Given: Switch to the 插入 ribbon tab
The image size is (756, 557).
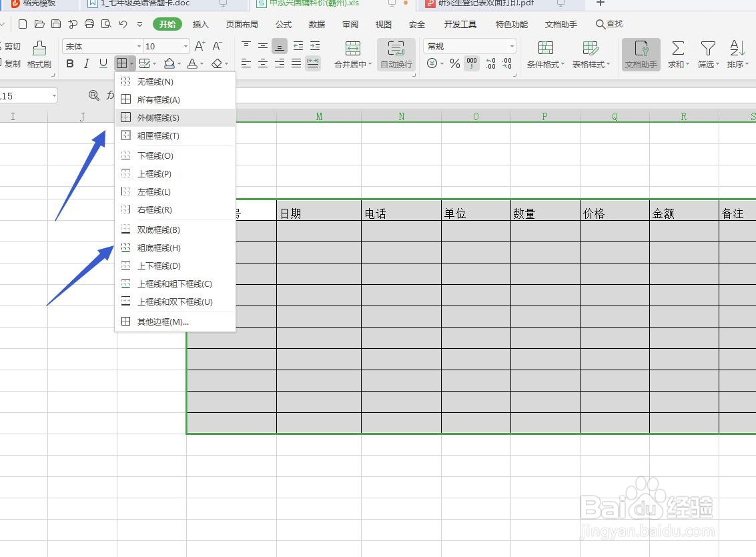Looking at the screenshot, I should [x=201, y=24].
